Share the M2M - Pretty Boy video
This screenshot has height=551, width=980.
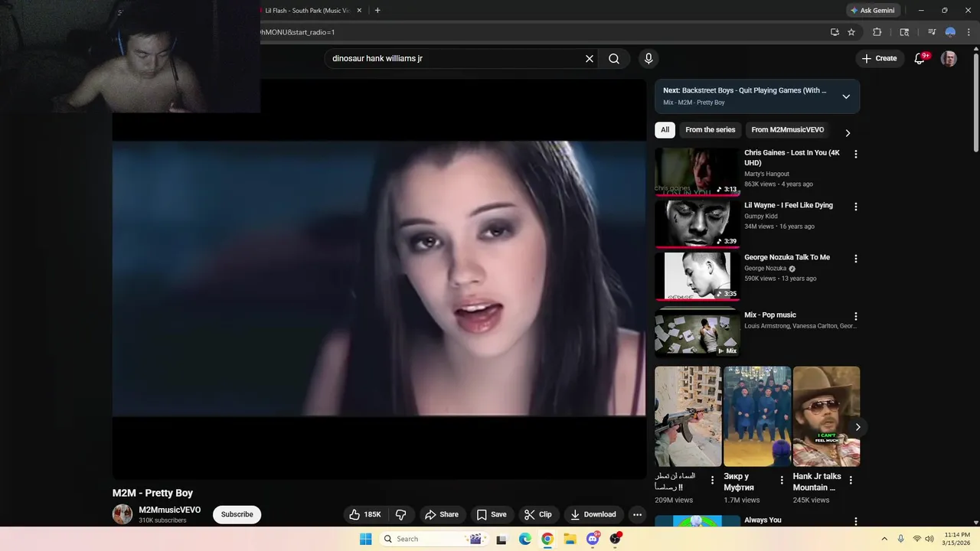point(442,515)
